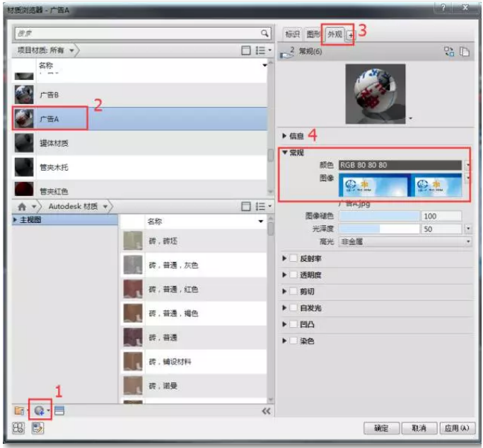The width and height of the screenshot is (483, 448).
Task: Enable the 透明度 checkbox
Action: coord(293,275)
